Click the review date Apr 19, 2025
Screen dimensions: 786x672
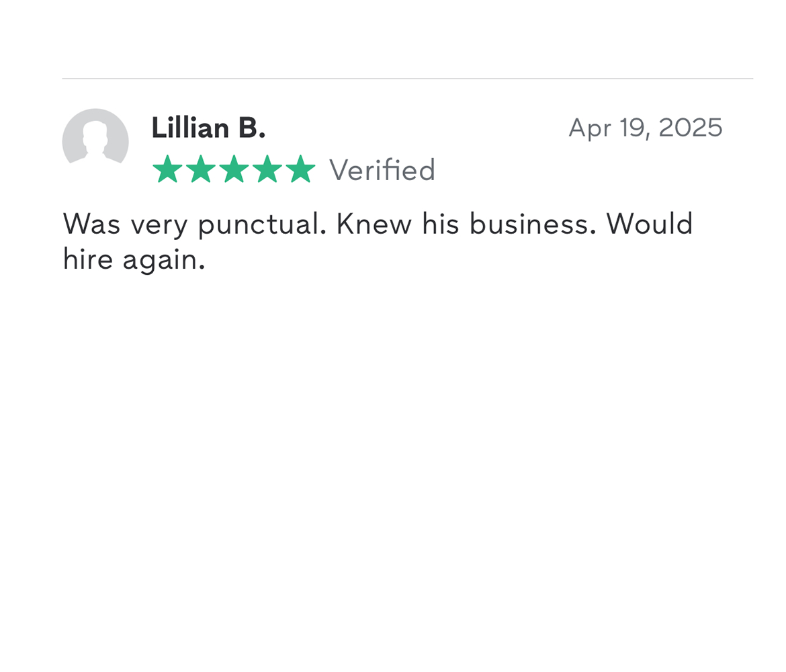click(645, 128)
